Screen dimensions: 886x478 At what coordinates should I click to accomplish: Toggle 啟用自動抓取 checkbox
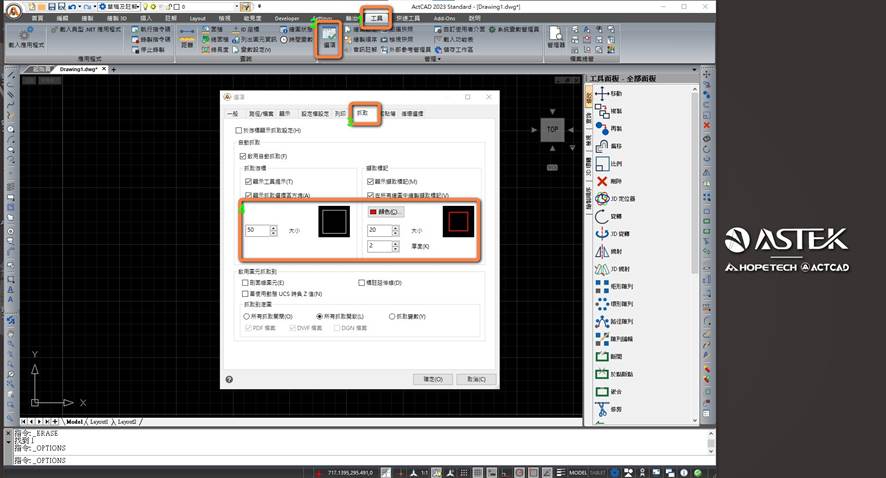pos(243,157)
